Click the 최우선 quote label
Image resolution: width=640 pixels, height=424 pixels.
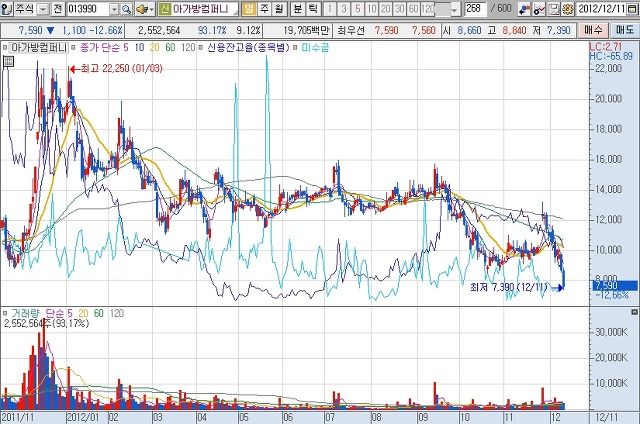tap(351, 30)
